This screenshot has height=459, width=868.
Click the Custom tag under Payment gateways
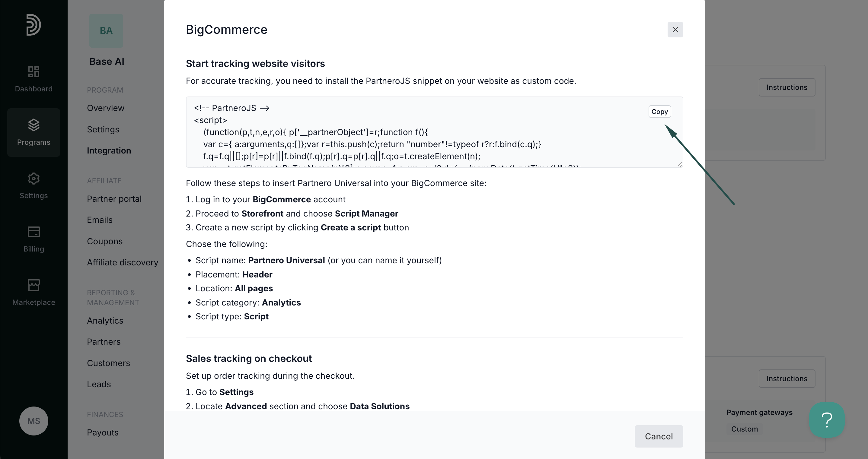click(744, 429)
